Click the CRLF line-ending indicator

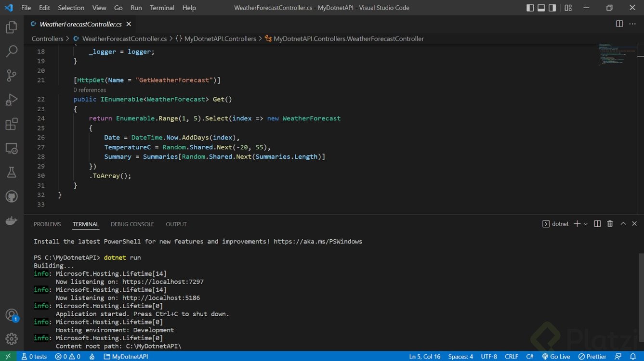(x=511, y=356)
